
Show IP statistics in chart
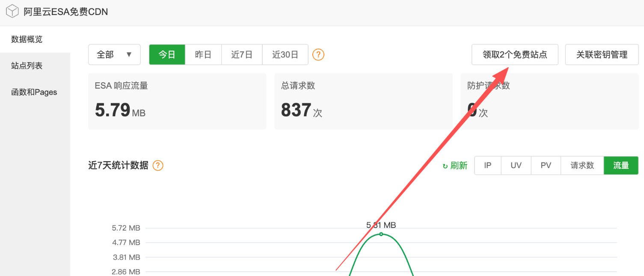pyautogui.click(x=488, y=165)
